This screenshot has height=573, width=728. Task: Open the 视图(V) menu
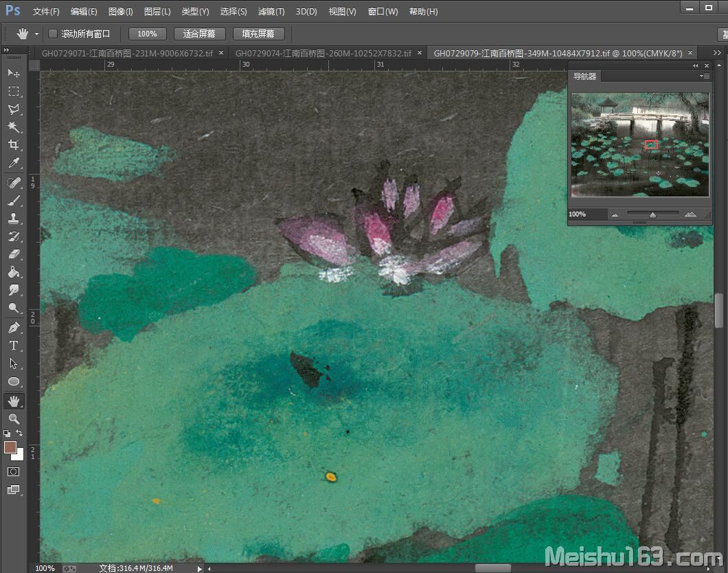click(x=342, y=12)
